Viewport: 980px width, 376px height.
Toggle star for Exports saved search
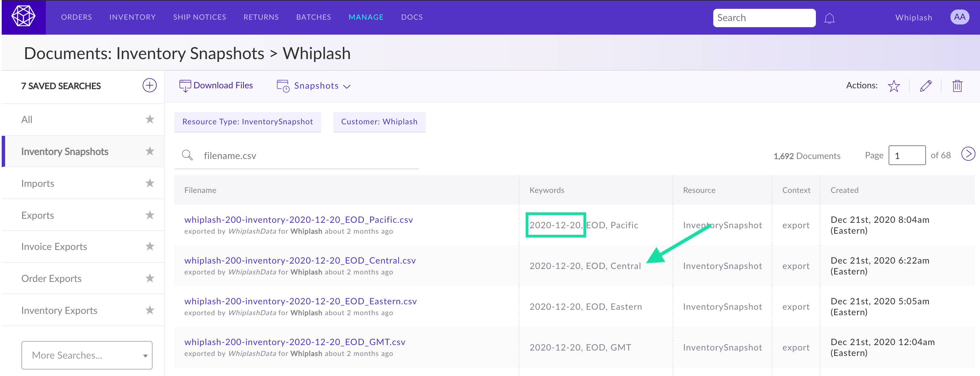(x=150, y=215)
